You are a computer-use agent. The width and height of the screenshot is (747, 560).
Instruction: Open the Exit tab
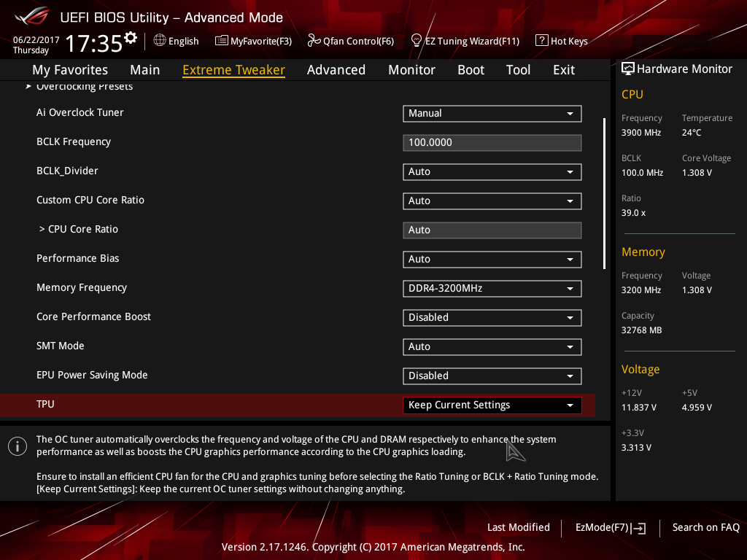[x=564, y=70]
